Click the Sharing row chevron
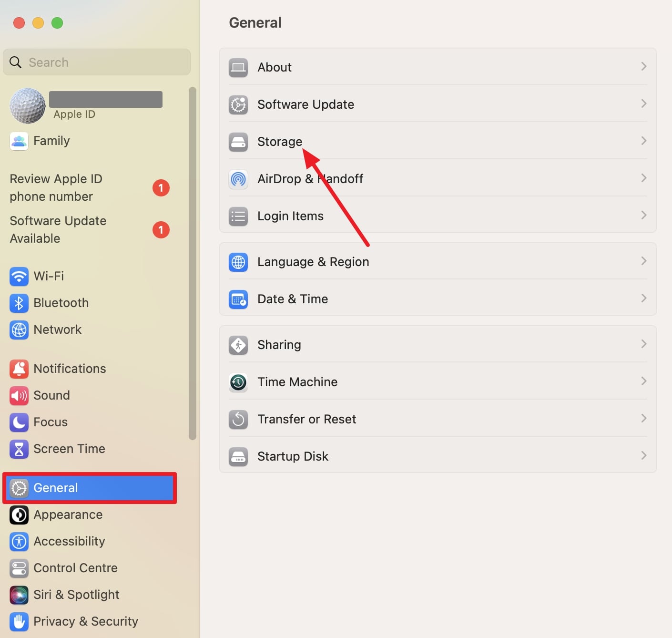Screen dimensions: 672x638 click(643, 344)
